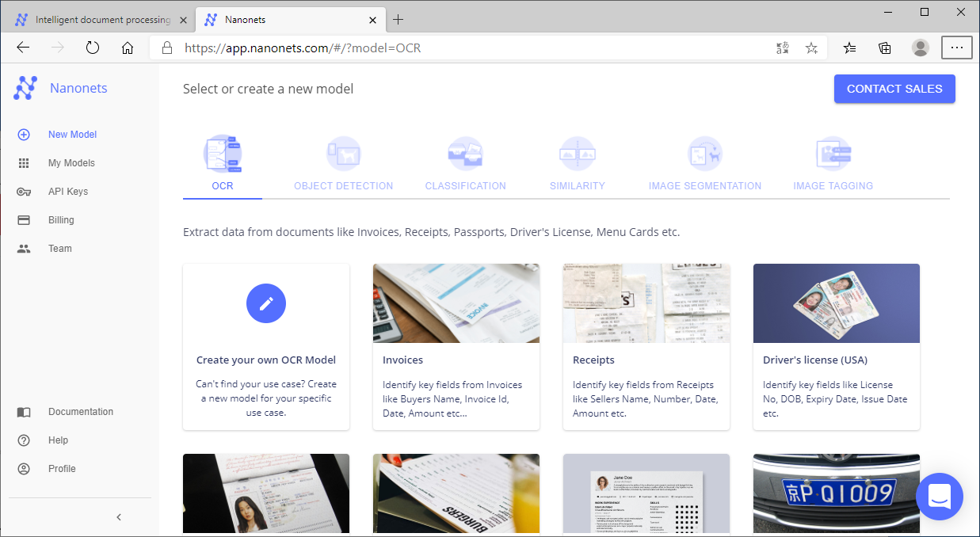View site lock icon information
The width and height of the screenshot is (980, 537).
click(x=167, y=48)
